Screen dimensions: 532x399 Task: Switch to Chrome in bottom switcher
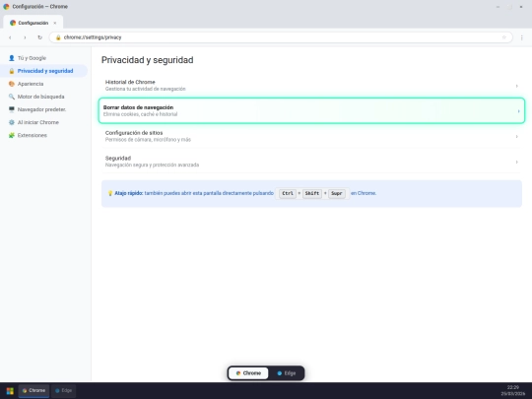248,373
